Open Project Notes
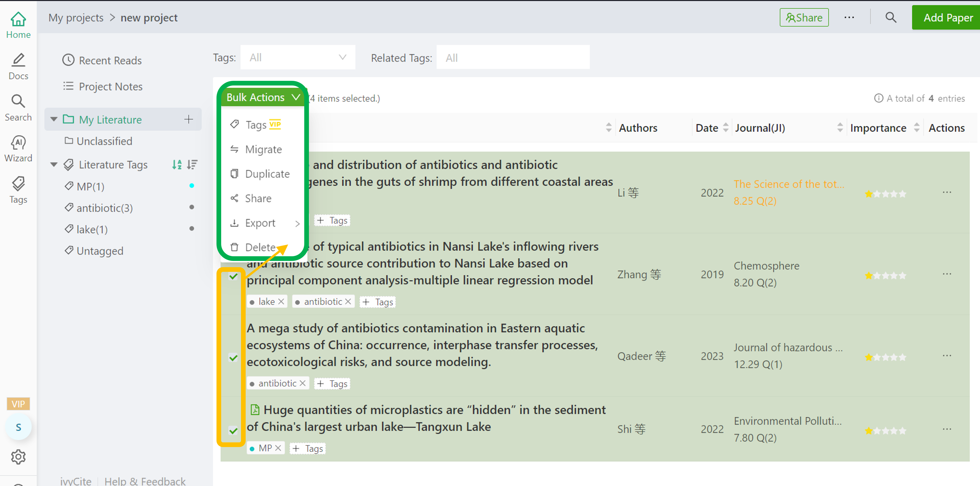980x486 pixels. coord(103,86)
